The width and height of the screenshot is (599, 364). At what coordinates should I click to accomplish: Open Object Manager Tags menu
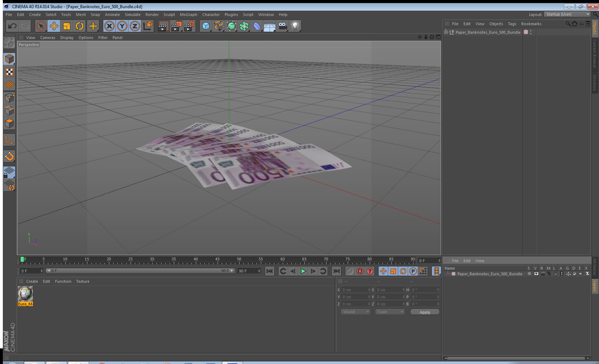[x=512, y=24]
